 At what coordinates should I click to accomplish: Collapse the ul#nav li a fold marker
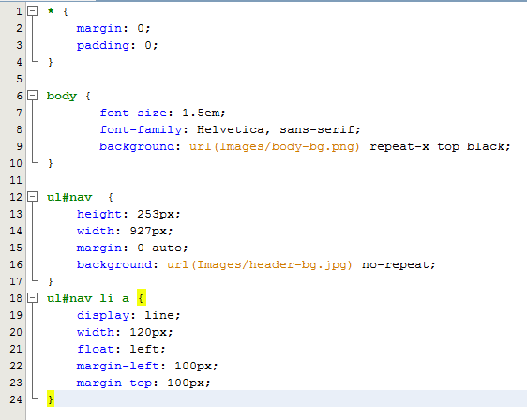32,298
